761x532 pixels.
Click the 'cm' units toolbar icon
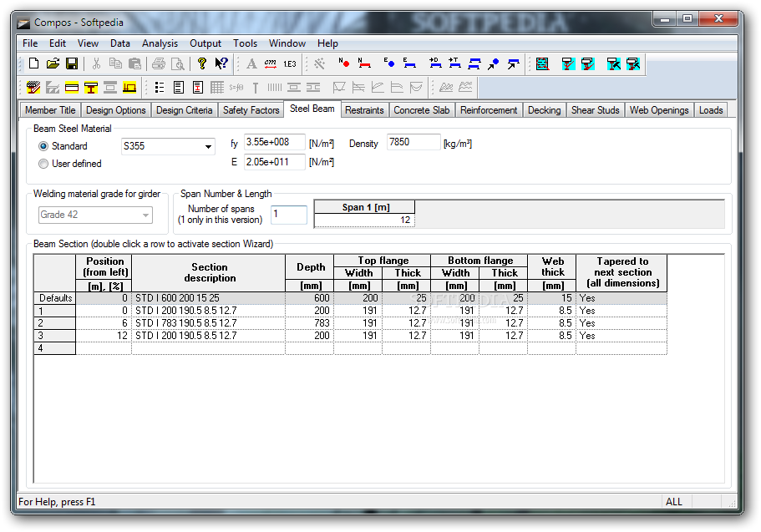[x=271, y=63]
